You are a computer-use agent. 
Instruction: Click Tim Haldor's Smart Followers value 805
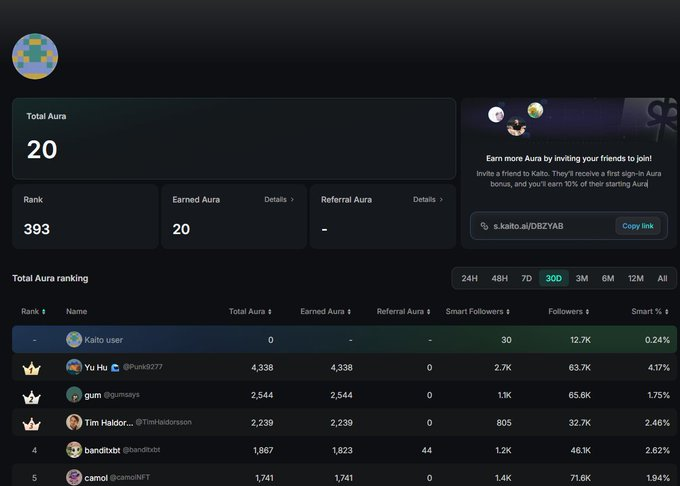[x=504, y=423]
